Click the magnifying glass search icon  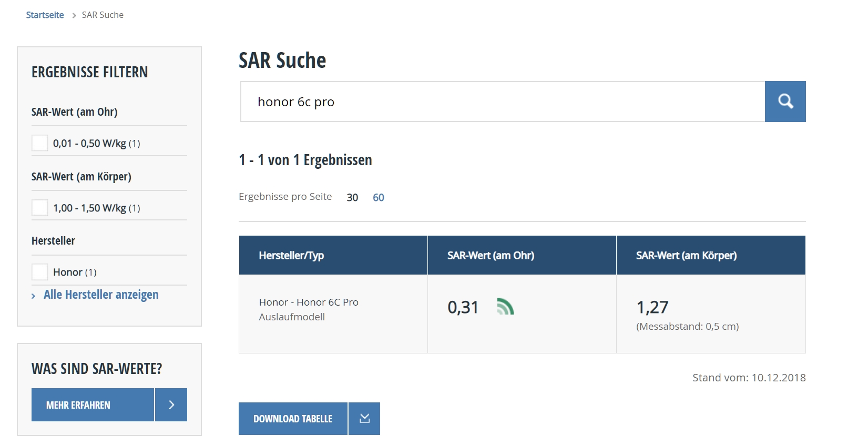click(x=785, y=102)
